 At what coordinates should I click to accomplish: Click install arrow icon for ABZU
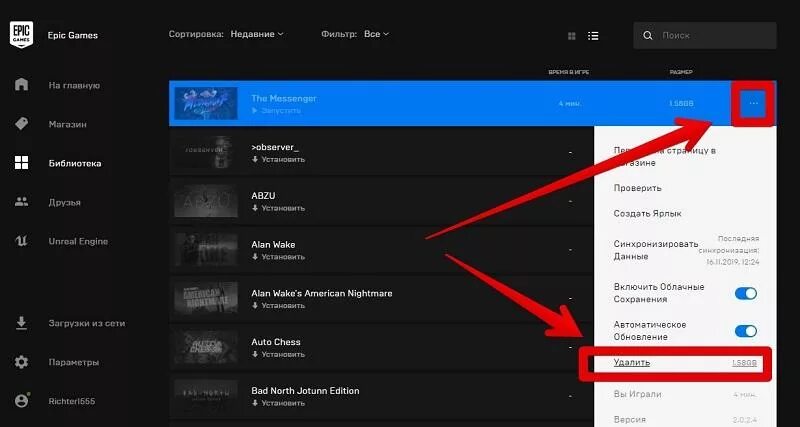click(255, 208)
